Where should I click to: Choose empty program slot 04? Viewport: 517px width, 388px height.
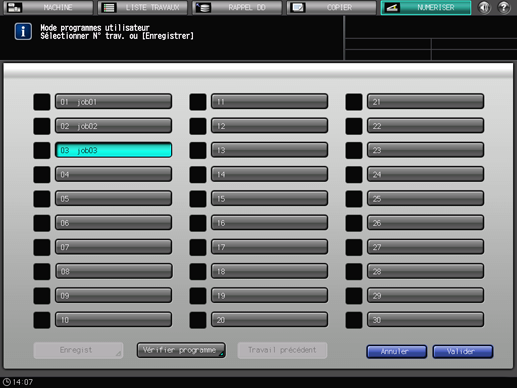pos(113,174)
